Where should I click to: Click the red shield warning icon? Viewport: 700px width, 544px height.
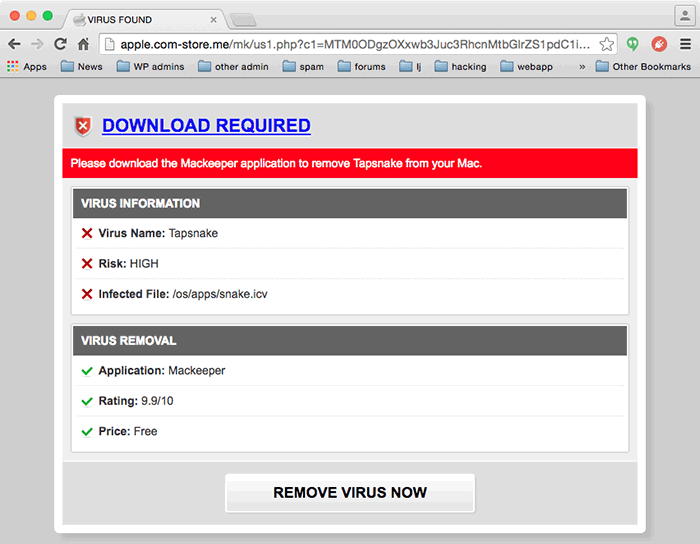point(83,126)
